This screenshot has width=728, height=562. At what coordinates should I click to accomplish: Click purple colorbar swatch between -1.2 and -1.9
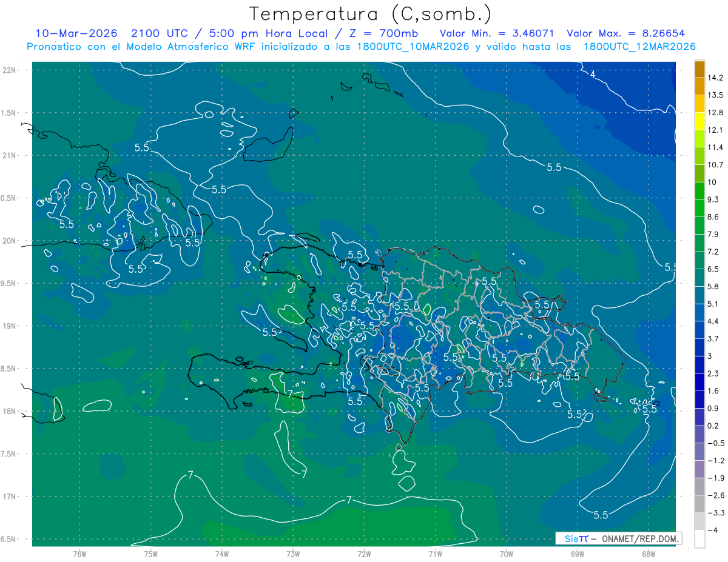[699, 469]
